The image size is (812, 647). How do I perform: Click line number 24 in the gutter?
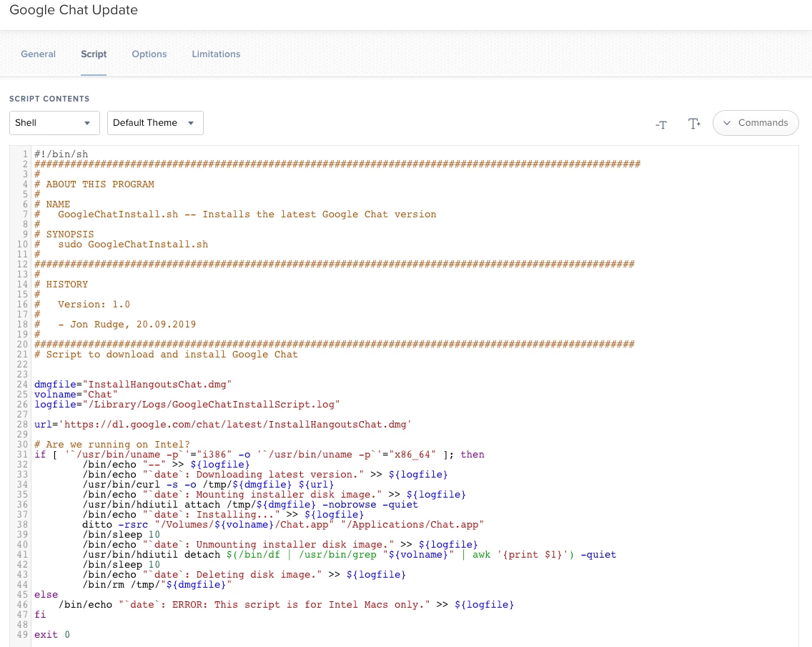coord(22,385)
